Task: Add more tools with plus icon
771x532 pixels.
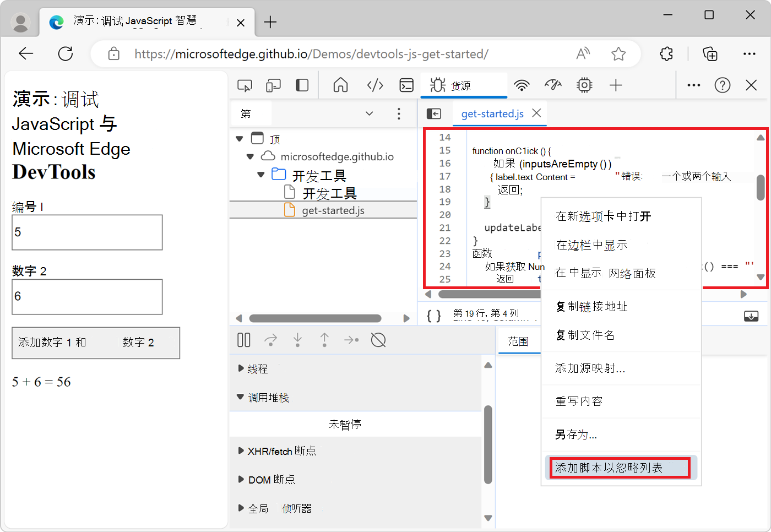Action: pos(616,85)
